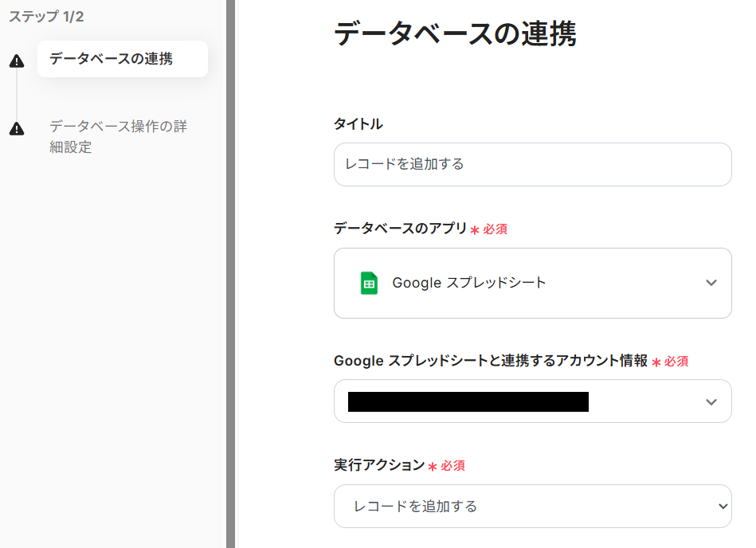Click the タイトル field label

pos(358,123)
